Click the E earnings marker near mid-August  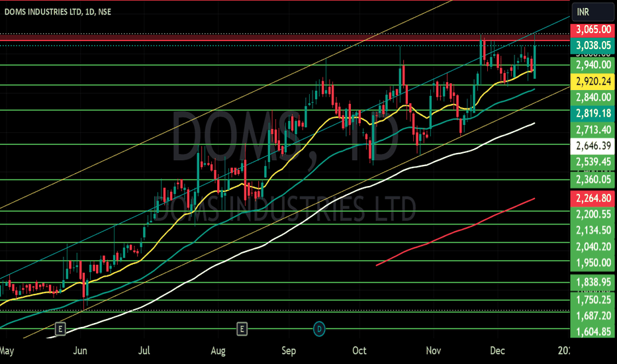pos(242,328)
